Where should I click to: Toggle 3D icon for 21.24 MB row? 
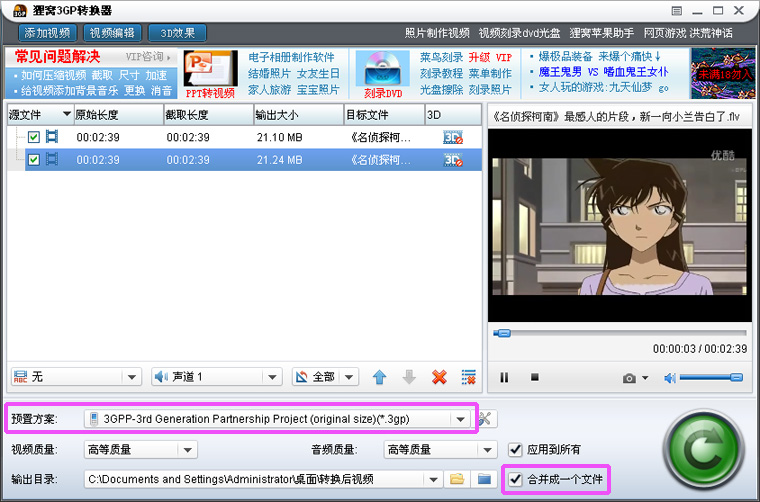[x=453, y=160]
